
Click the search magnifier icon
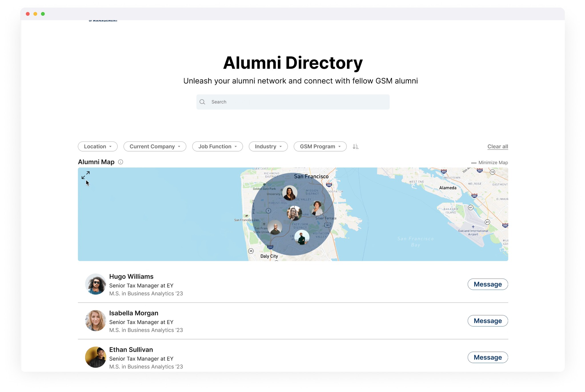point(203,102)
